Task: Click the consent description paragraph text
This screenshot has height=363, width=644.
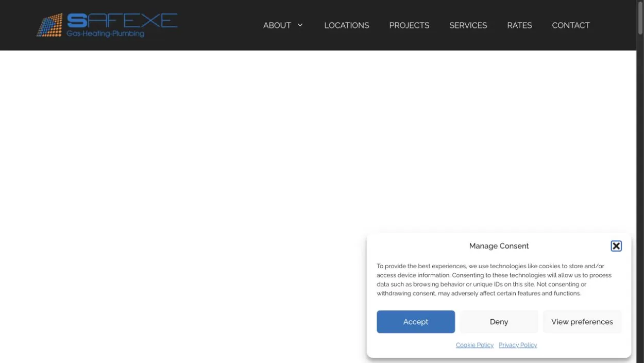Action: coord(494,280)
